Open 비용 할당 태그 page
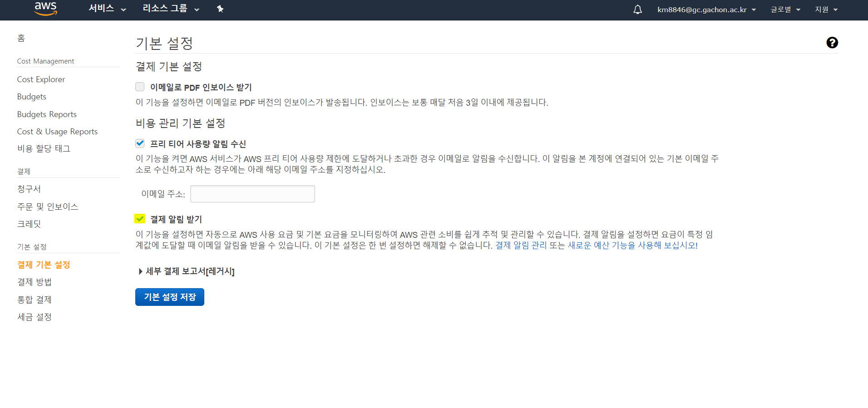 coord(44,149)
